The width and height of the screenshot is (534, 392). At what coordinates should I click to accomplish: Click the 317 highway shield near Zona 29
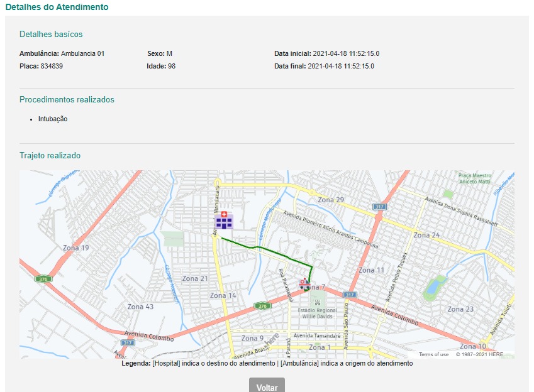[x=379, y=206]
